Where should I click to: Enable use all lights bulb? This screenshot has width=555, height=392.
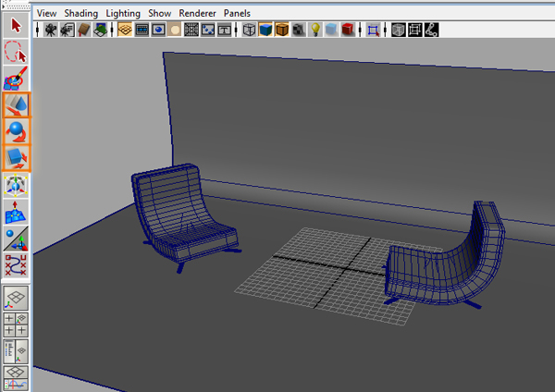point(314,30)
